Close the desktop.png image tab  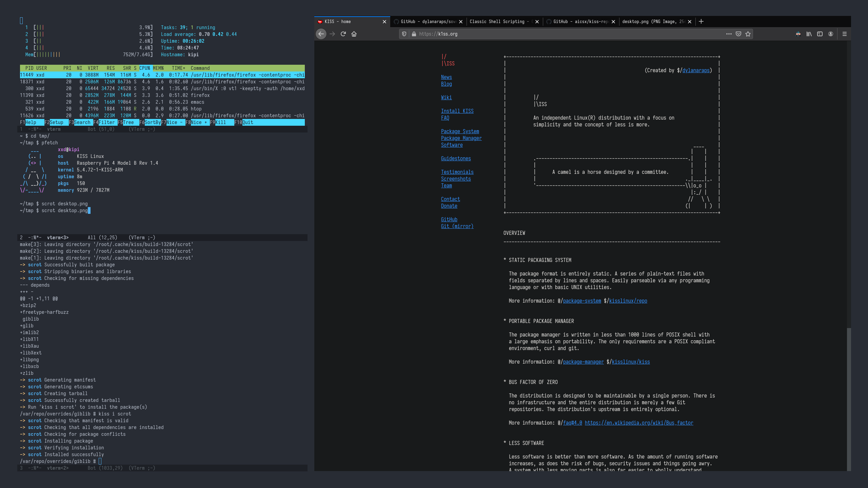pos(690,21)
